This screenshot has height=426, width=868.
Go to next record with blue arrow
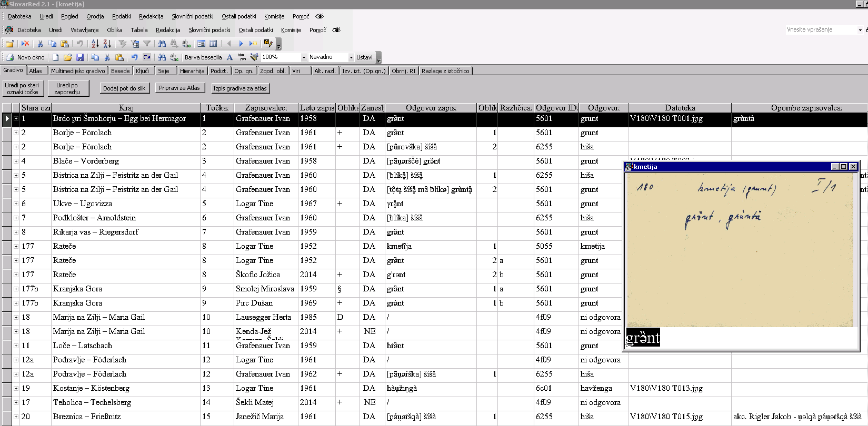[241, 44]
